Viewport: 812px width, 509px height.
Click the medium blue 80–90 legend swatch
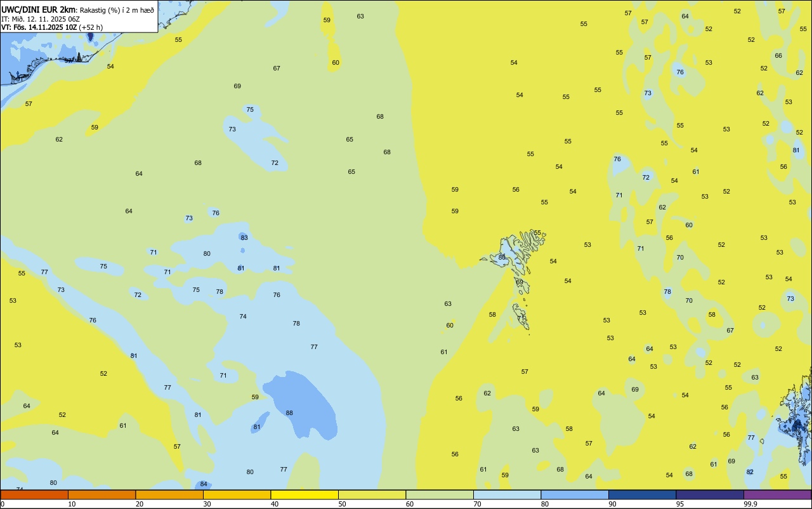(x=575, y=494)
